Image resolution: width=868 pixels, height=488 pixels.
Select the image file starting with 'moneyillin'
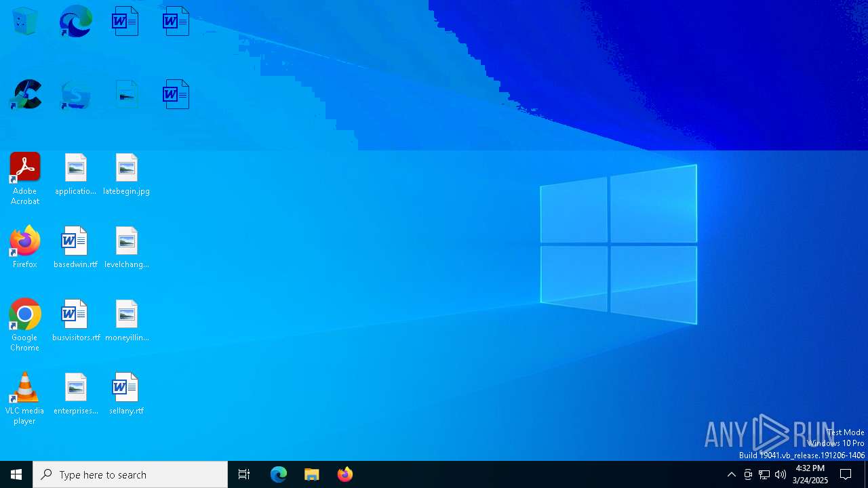click(x=126, y=321)
